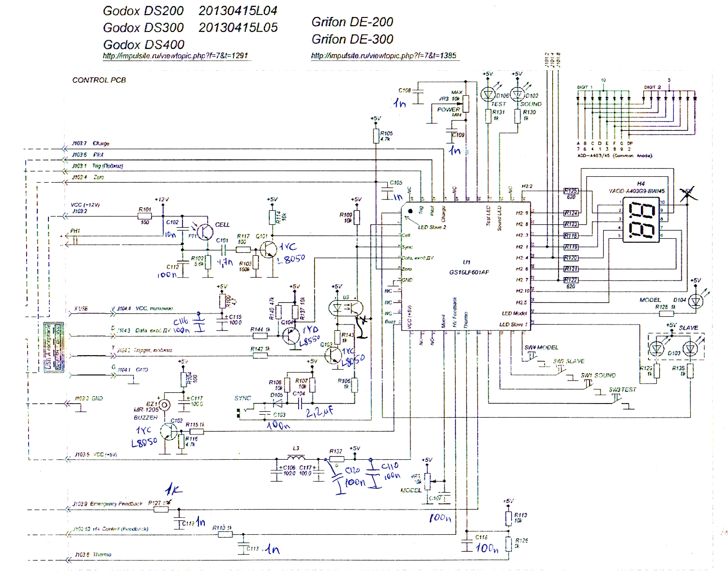Open the impulsite link ending t=1385
Image resolution: width=728 pixels, height=576 pixels.
[x=383, y=56]
